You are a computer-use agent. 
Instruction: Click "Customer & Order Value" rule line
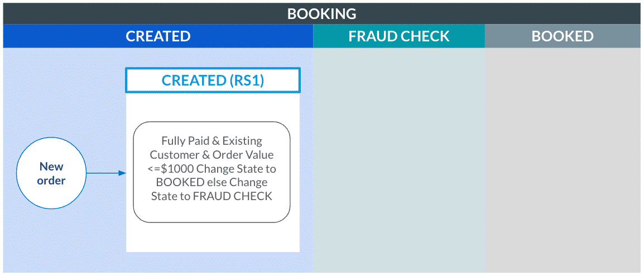pos(212,155)
